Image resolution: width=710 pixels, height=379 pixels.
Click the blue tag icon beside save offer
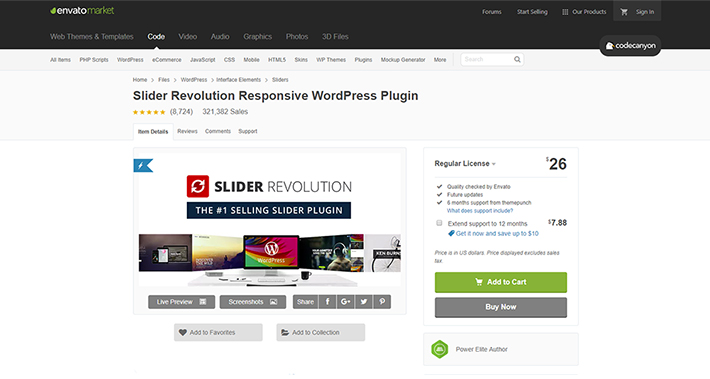451,234
